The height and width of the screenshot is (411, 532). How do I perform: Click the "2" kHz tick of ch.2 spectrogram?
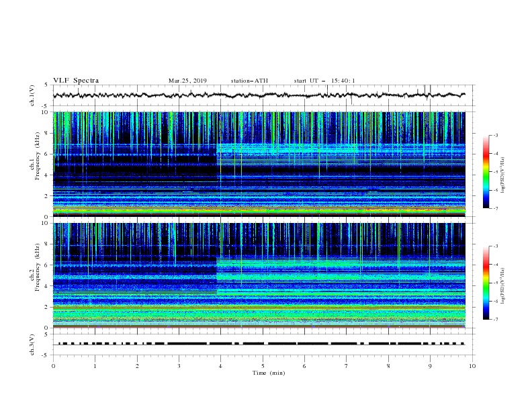coord(48,307)
